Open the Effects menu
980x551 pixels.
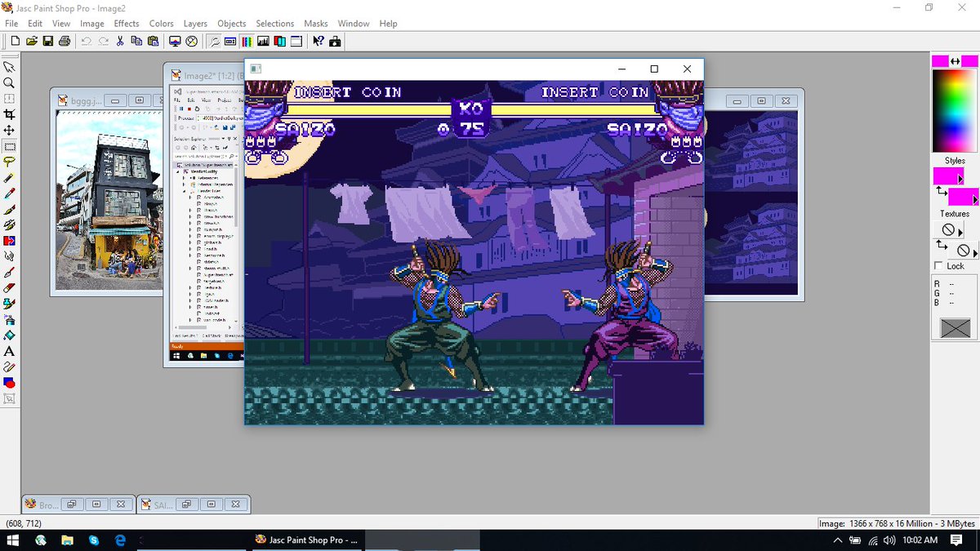[127, 24]
